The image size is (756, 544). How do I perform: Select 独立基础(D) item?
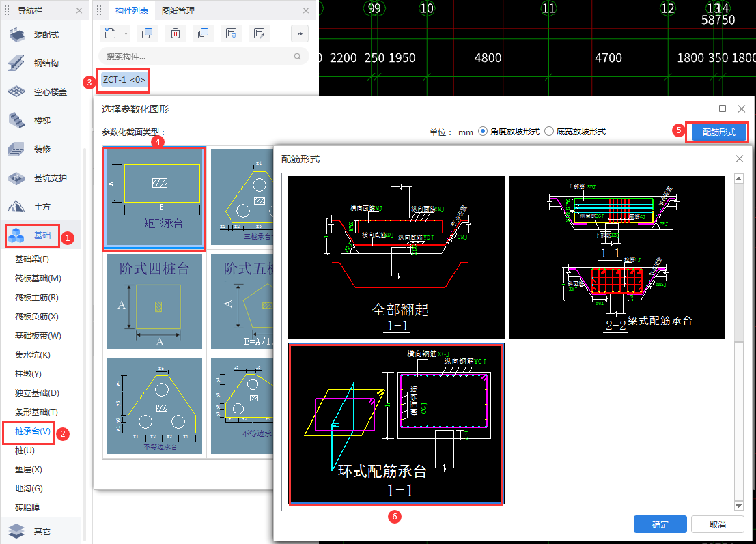(x=37, y=392)
